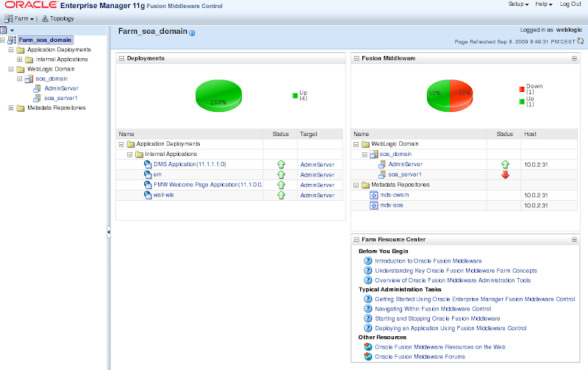Viewport: 588px width, 370px height.
Task: Click the Log Out link
Action: pos(570,4)
